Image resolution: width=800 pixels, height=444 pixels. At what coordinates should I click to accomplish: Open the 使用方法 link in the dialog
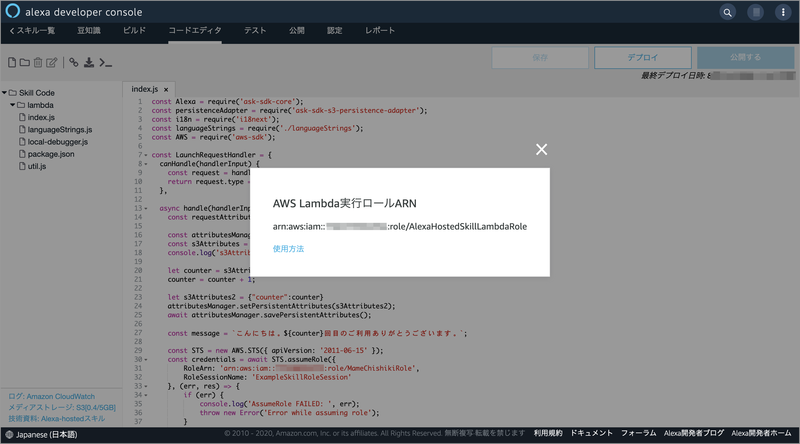click(288, 249)
